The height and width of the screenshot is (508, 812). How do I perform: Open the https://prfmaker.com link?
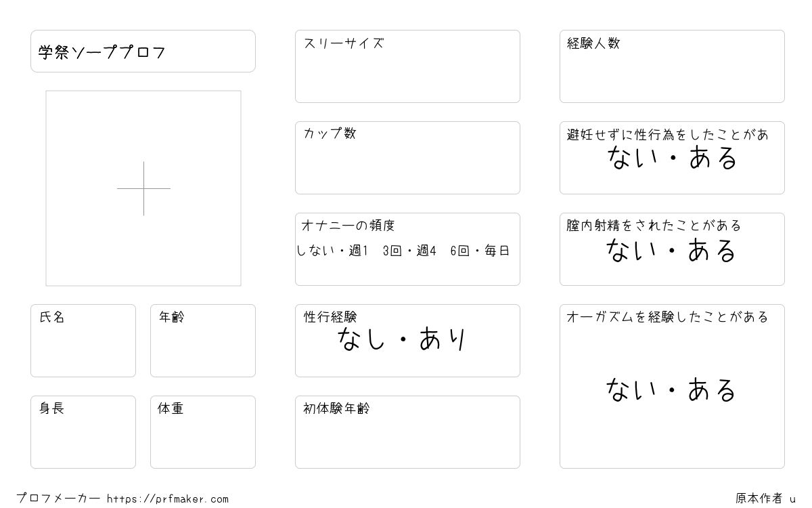[x=168, y=499]
